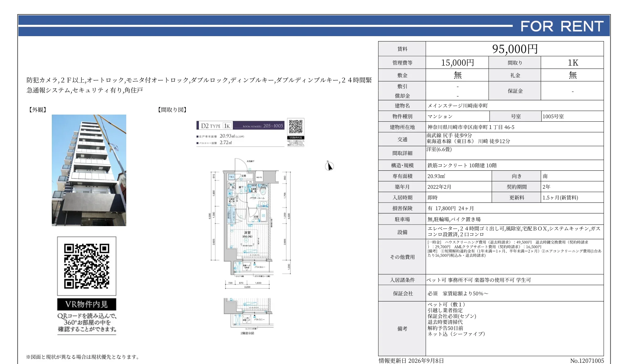This screenshot has height=364, width=630.
Task: Click the north compass arrow icon
Action: [x=329, y=166]
